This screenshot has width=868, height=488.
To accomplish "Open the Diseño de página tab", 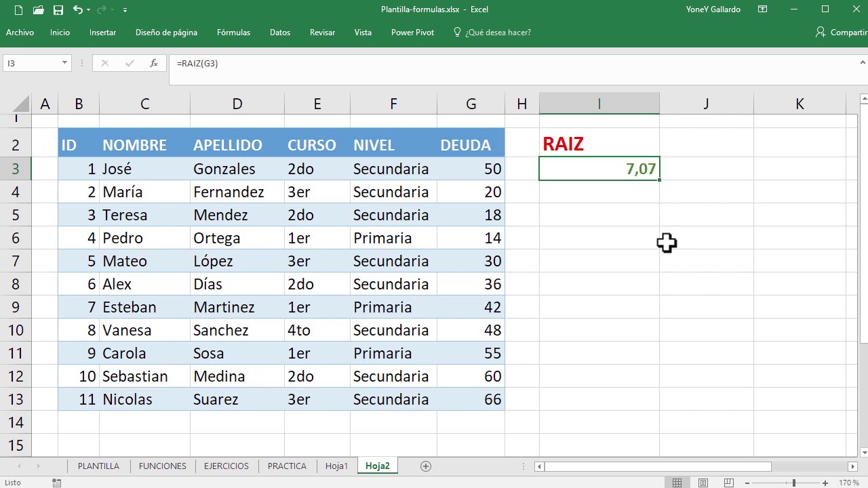I will point(166,33).
